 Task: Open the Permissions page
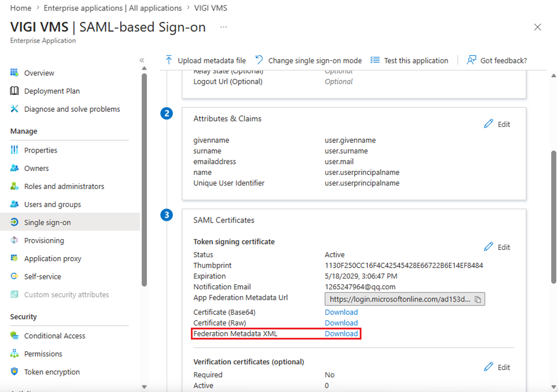click(43, 354)
